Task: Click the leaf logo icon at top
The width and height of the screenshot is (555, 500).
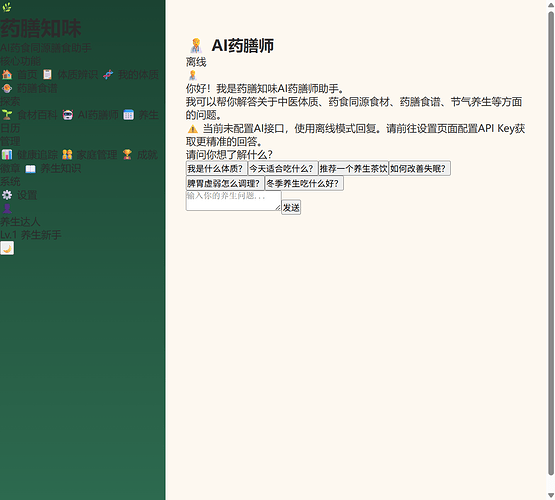Action: (x=6, y=7)
